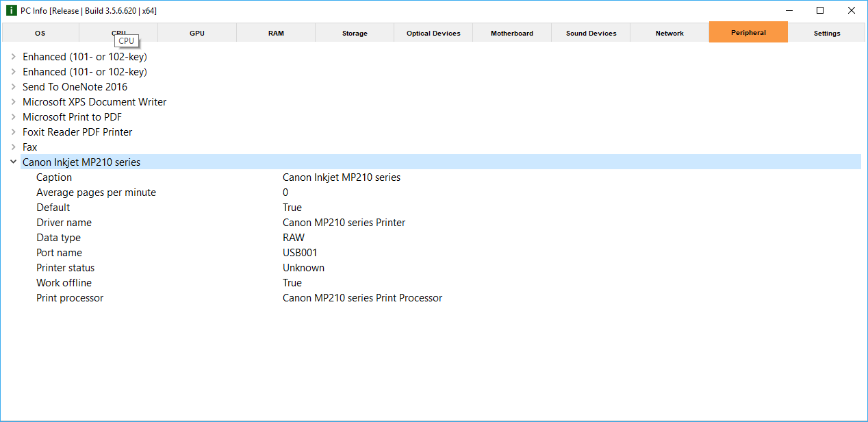Image resolution: width=868 pixels, height=422 pixels.
Task: Click Average pages per minute label
Action: point(96,193)
